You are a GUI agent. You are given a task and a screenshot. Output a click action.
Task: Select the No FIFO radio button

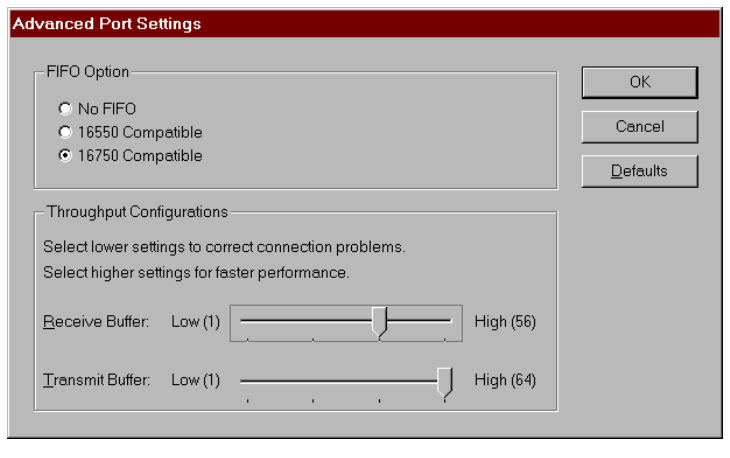point(66,109)
